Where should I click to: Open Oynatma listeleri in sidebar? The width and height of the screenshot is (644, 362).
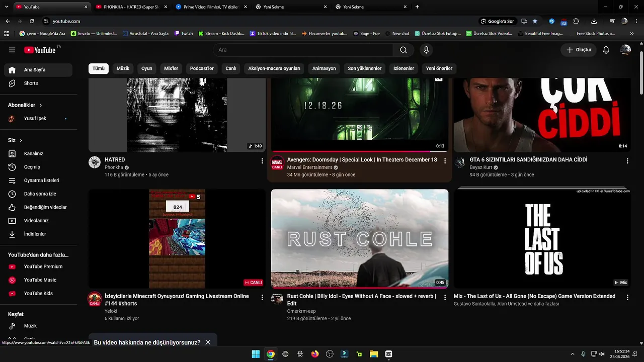pos(38,180)
